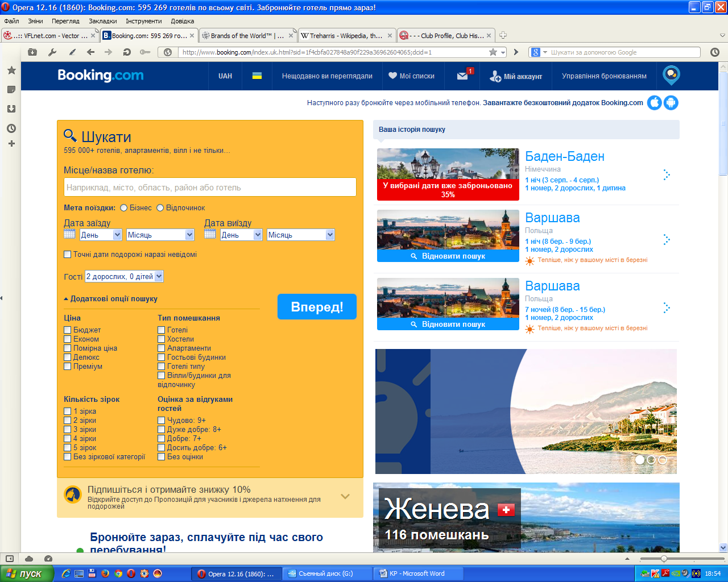Download the iOS app via Apple icon

(x=655, y=103)
